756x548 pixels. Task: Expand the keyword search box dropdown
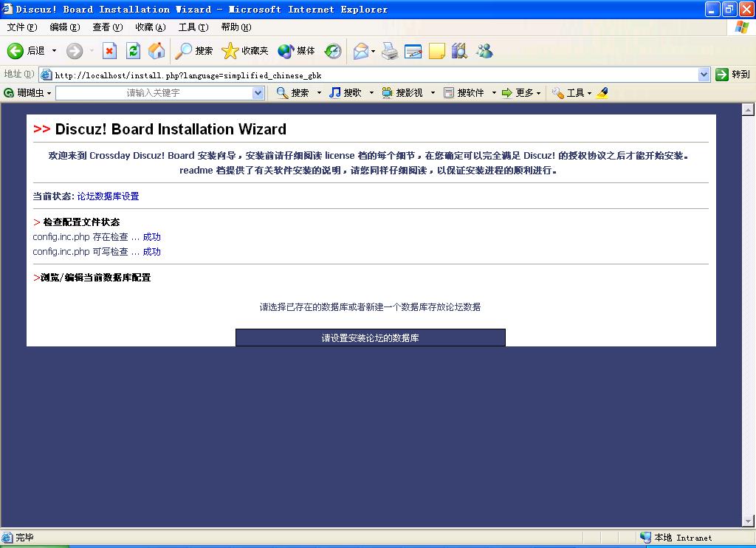click(x=258, y=92)
